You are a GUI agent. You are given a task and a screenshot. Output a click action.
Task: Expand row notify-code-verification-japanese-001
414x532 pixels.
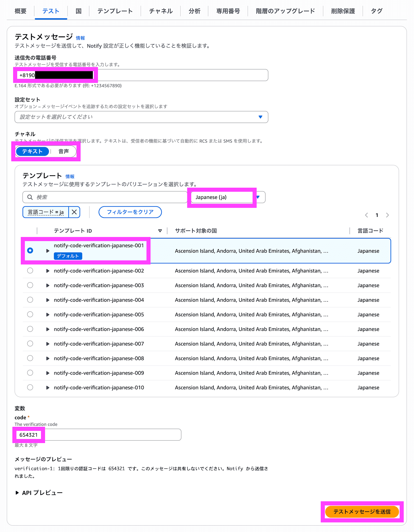48,251
